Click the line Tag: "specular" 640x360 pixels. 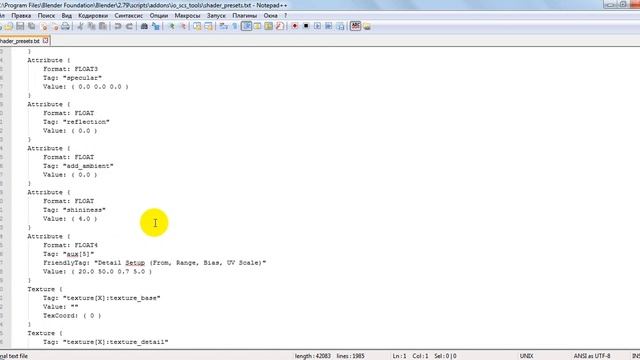pos(72,78)
